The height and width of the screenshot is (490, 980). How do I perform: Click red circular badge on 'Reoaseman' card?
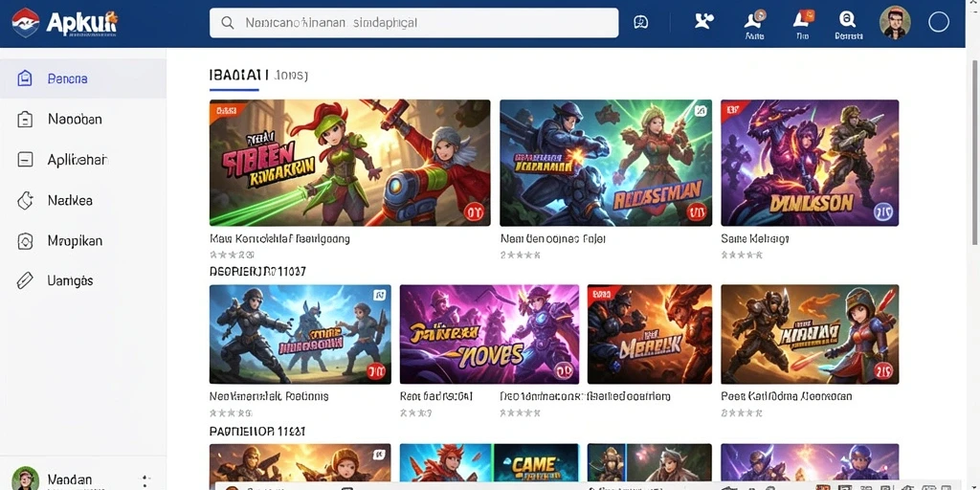[x=697, y=212]
